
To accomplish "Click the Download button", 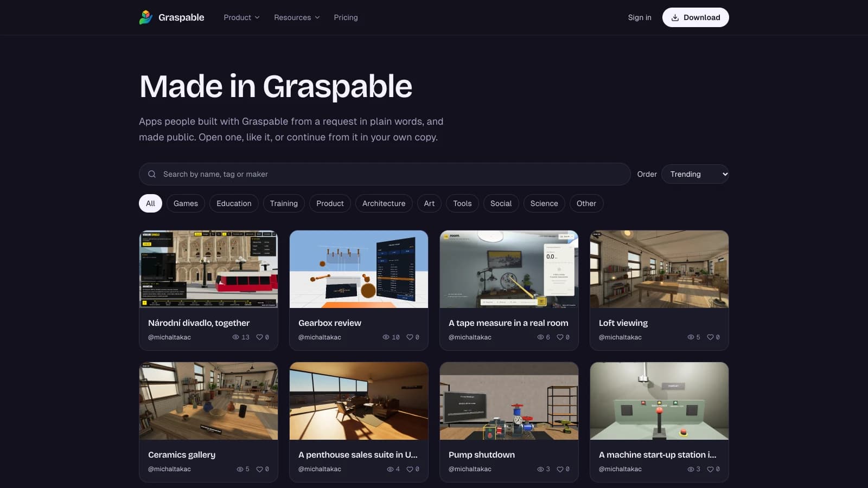I will pos(695,17).
